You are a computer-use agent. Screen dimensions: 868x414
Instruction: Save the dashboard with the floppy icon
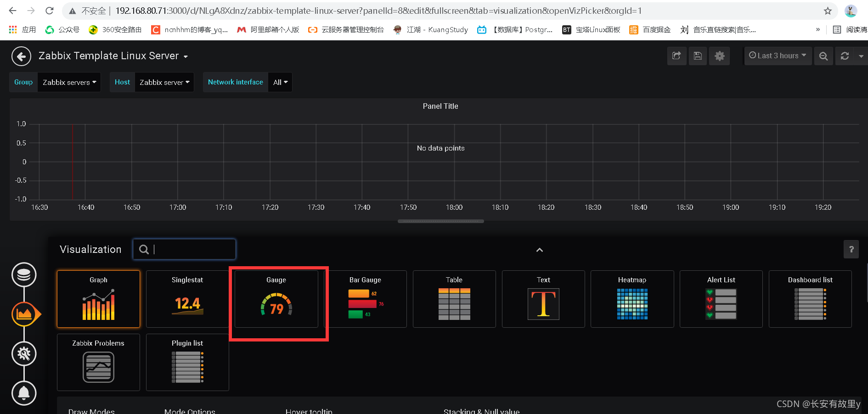pos(698,56)
